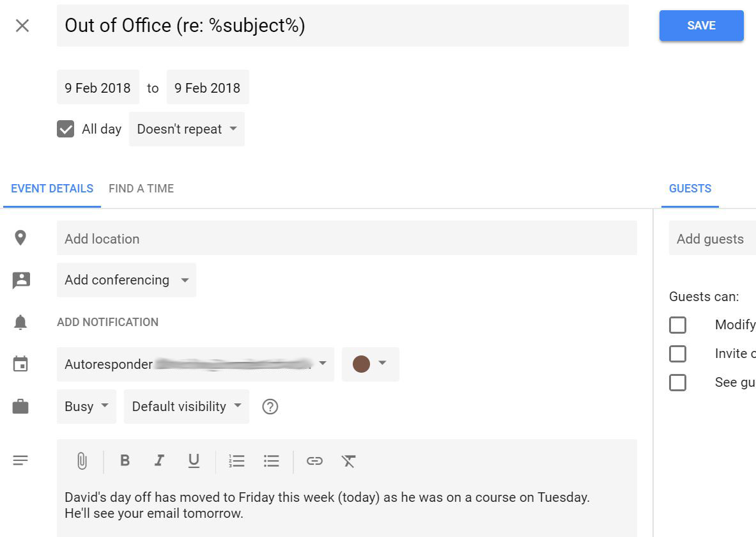This screenshot has height=537, width=756.
Task: Insert a numbered list
Action: coord(236,461)
